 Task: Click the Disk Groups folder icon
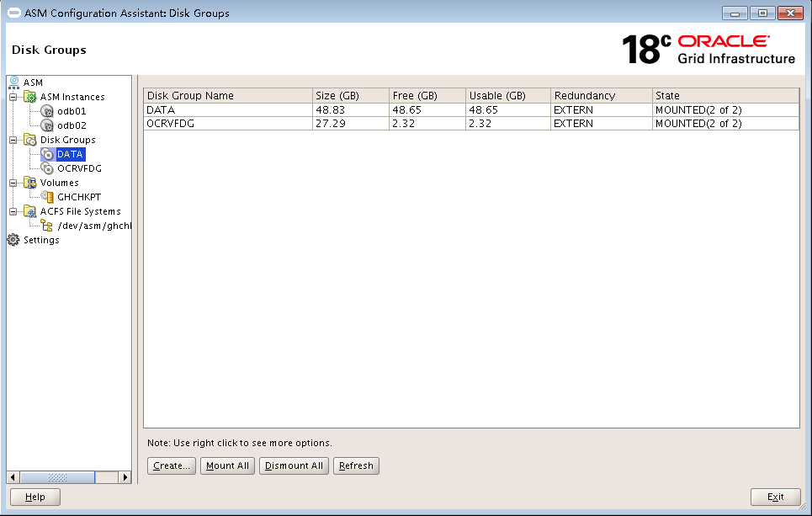(29, 140)
